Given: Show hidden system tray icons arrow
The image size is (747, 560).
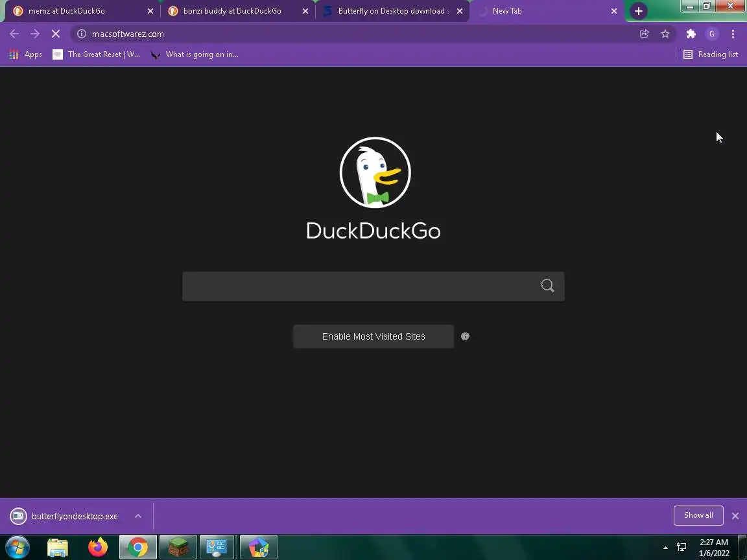Looking at the screenshot, I should click(665, 548).
